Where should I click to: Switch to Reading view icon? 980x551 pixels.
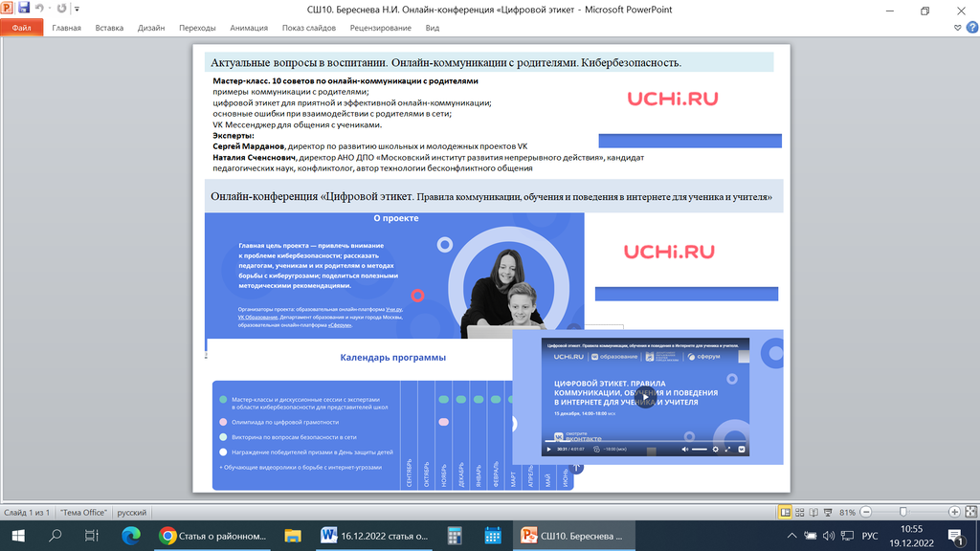point(813,513)
